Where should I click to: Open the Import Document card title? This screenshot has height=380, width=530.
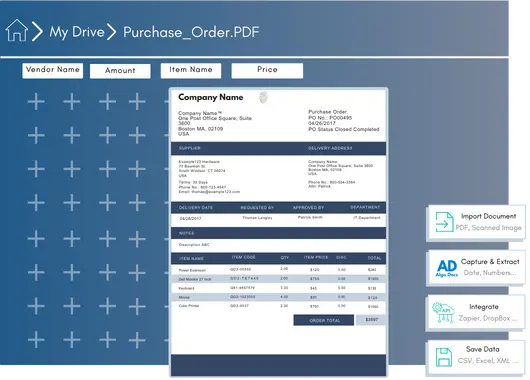(x=488, y=216)
